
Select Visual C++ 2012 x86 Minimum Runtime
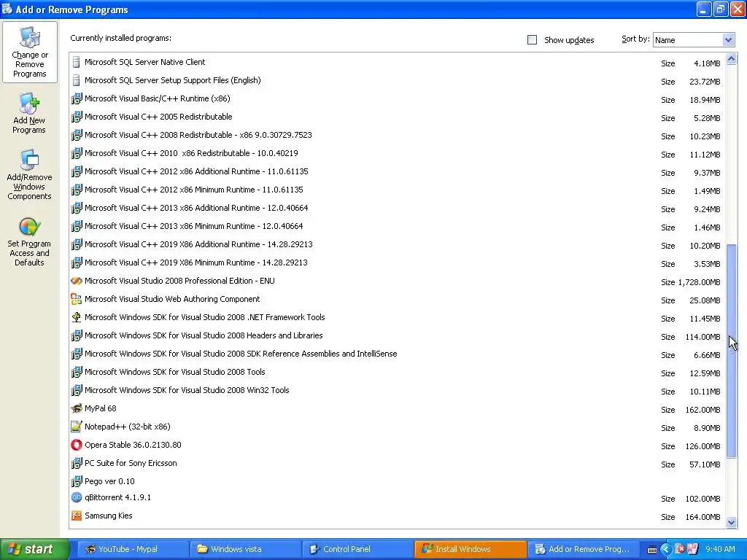pyautogui.click(x=397, y=190)
